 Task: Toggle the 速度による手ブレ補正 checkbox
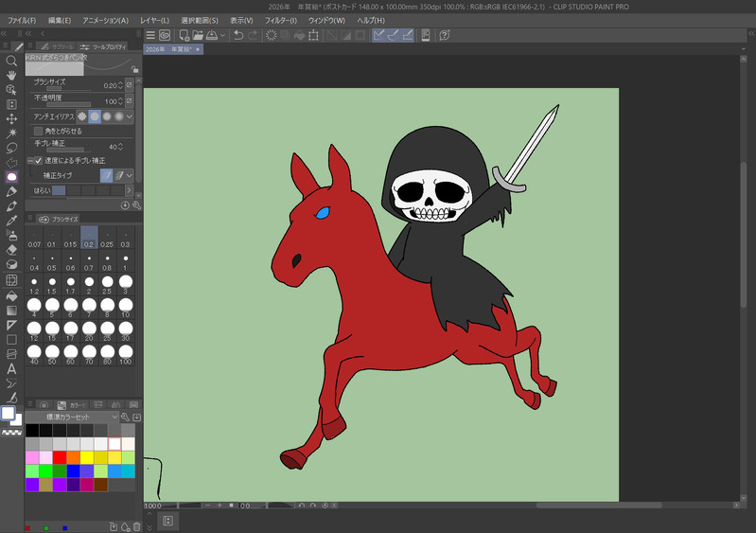[38, 161]
